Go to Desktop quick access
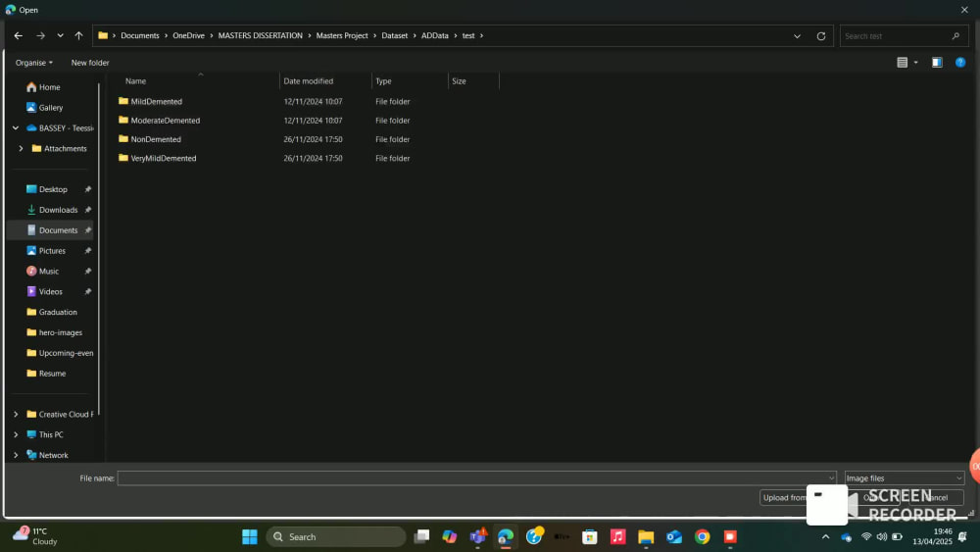The image size is (980, 552). tap(53, 189)
